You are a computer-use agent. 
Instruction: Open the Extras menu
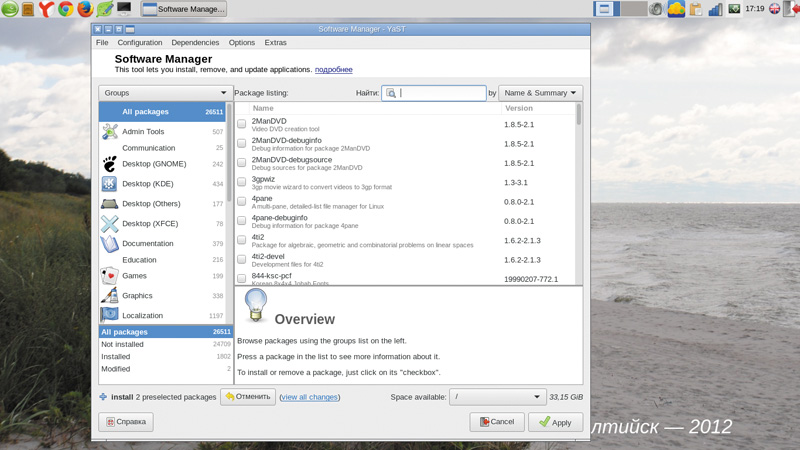276,42
